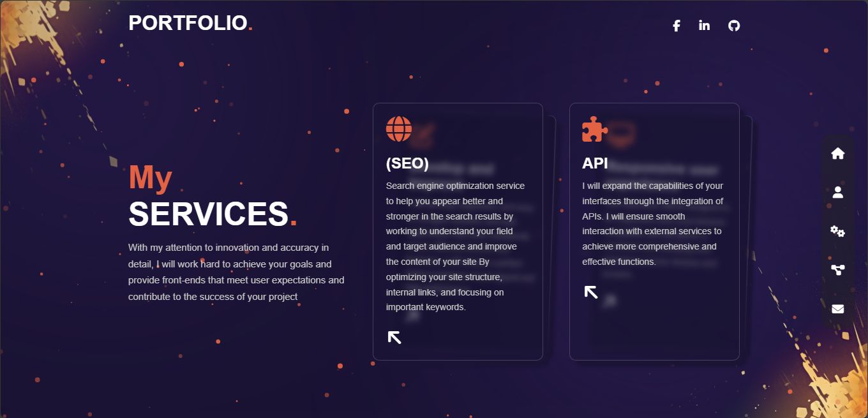Click the arrow on the SEO card
The height and width of the screenshot is (418, 868).
click(x=394, y=337)
